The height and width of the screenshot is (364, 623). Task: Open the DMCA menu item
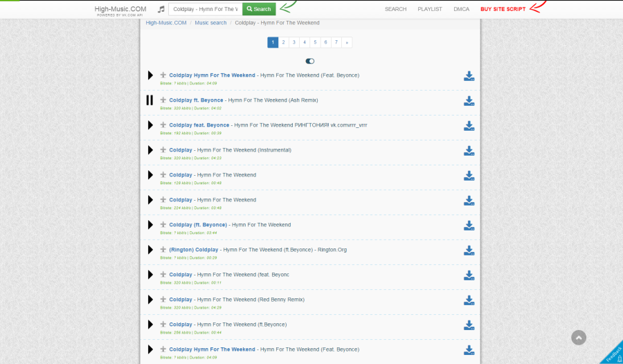tap(461, 9)
